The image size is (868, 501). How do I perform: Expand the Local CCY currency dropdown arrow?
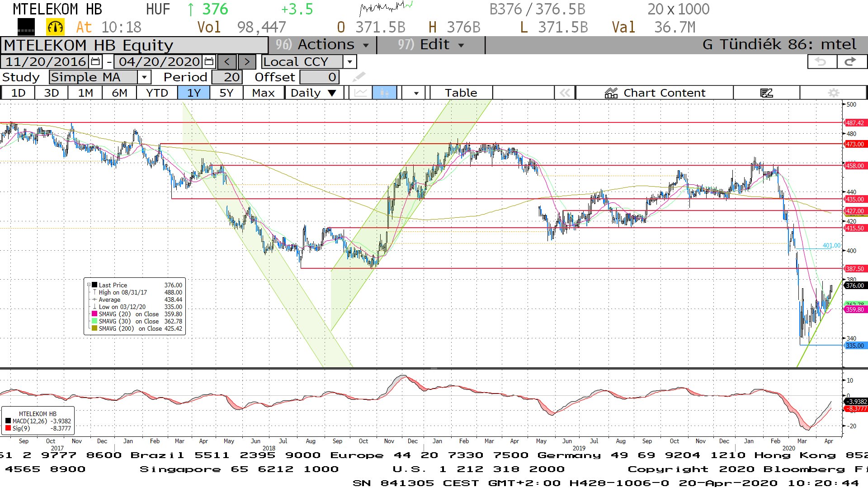[349, 61]
